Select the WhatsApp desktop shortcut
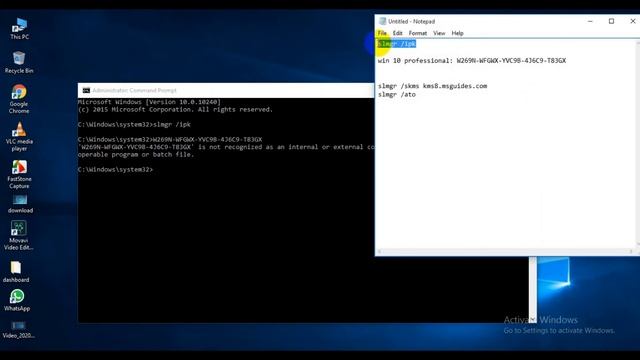The height and width of the screenshot is (360, 640). click(17, 300)
